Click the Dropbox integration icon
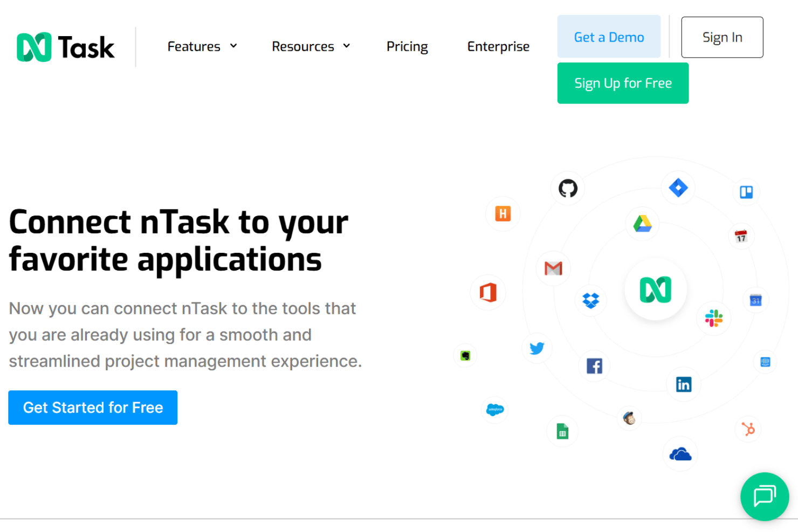The width and height of the screenshot is (798, 532). 591,300
